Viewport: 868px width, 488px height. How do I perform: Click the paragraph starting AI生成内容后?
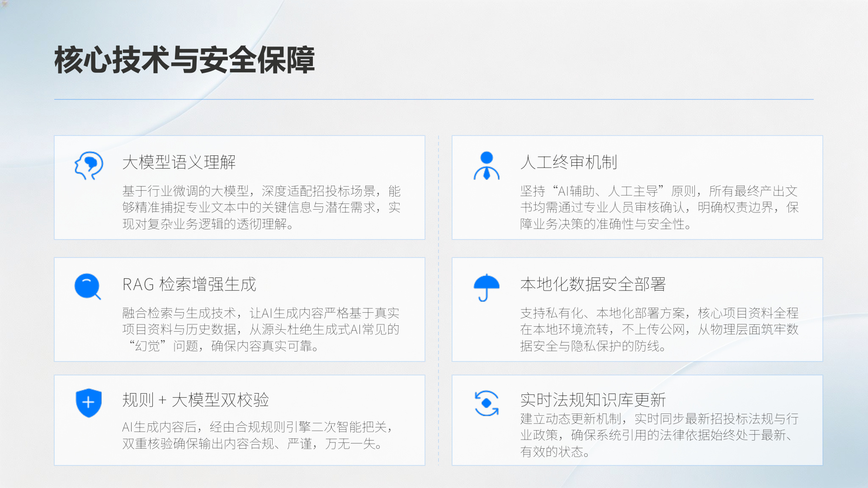(257, 435)
